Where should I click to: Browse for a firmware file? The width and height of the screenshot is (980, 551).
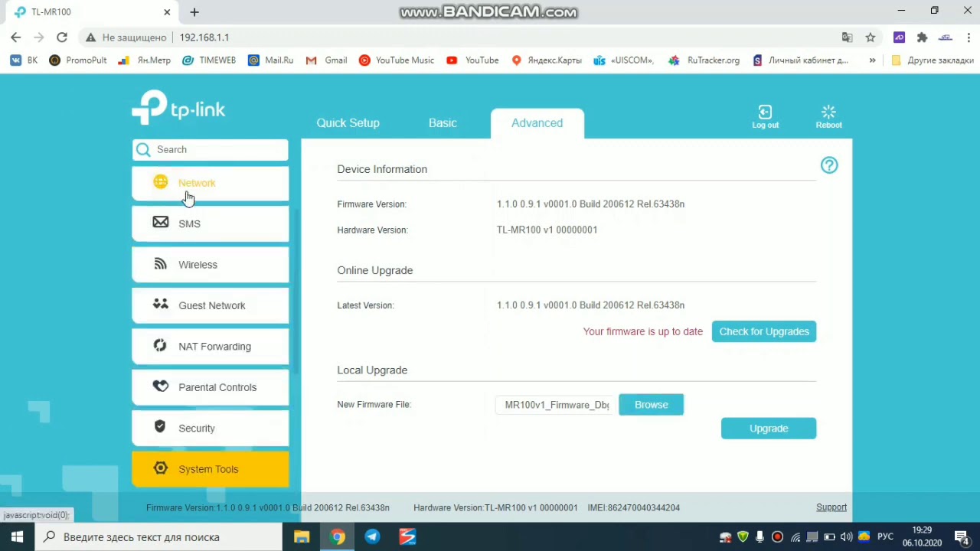tap(651, 405)
